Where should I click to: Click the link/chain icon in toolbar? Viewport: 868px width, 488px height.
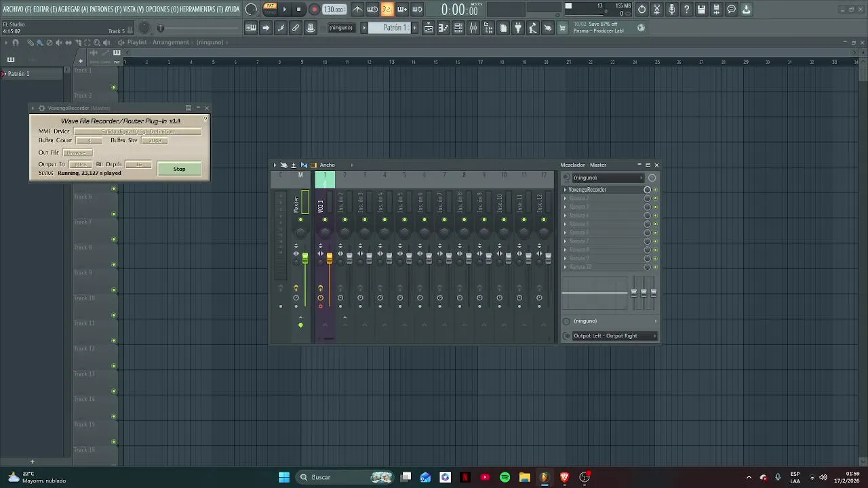point(296,28)
